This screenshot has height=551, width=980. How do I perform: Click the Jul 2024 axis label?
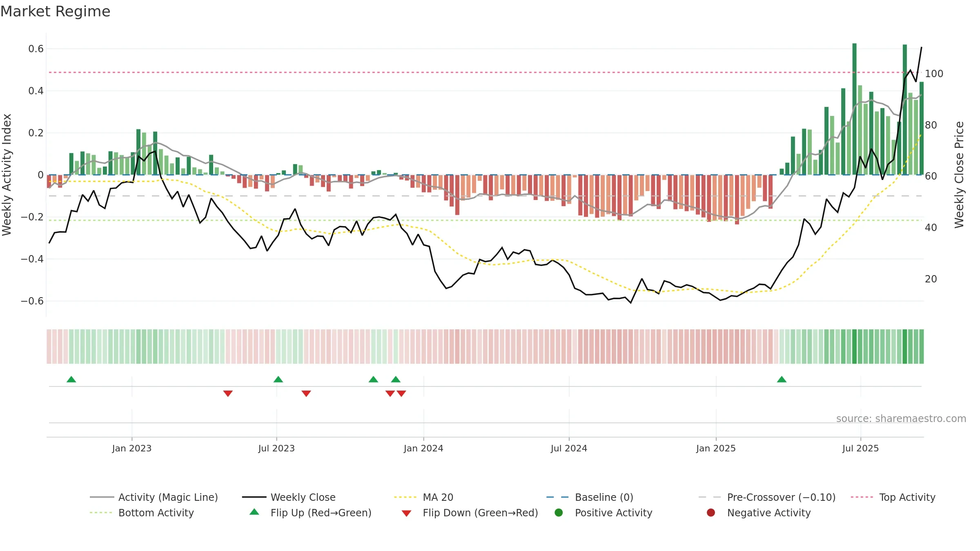[x=569, y=448]
